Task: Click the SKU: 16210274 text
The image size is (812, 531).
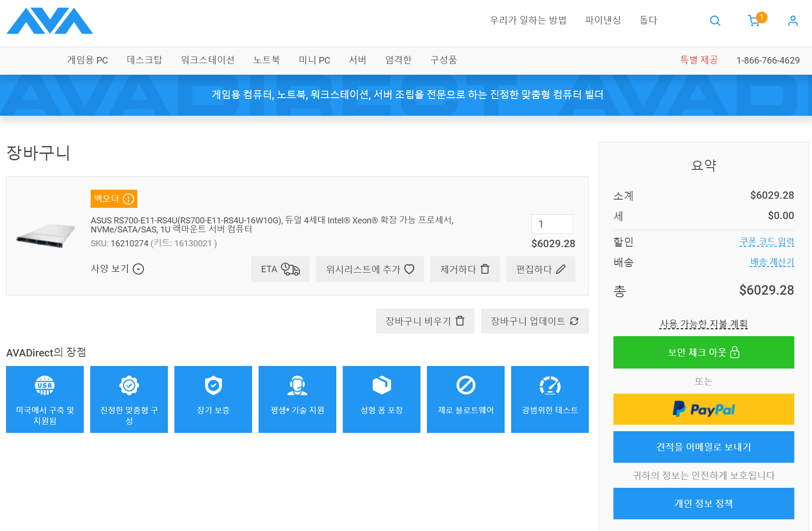Action: [x=120, y=243]
